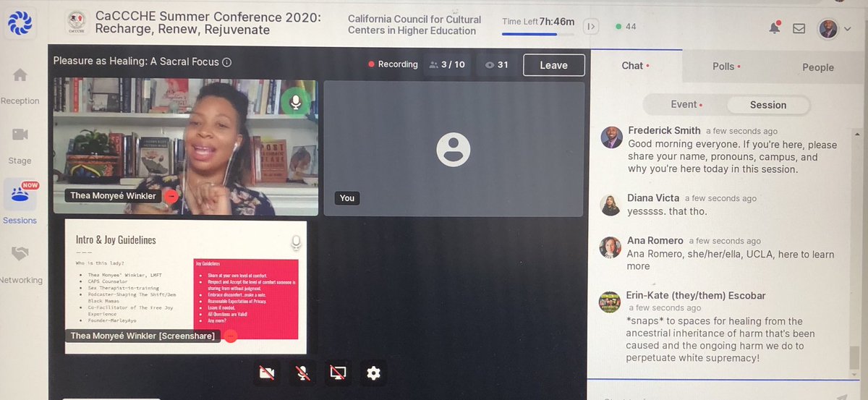Open the notifications bell
The height and width of the screenshot is (400, 868).
pyautogui.click(x=775, y=28)
